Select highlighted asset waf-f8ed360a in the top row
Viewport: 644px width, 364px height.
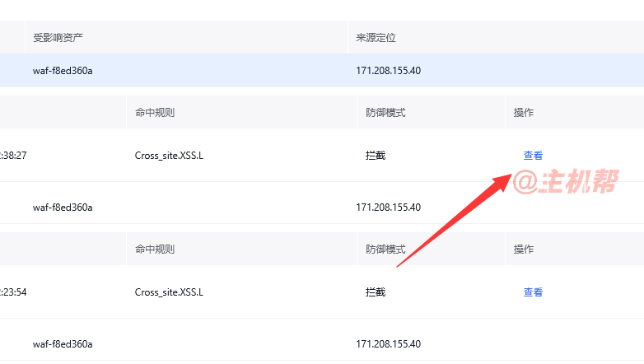pyautogui.click(x=63, y=71)
